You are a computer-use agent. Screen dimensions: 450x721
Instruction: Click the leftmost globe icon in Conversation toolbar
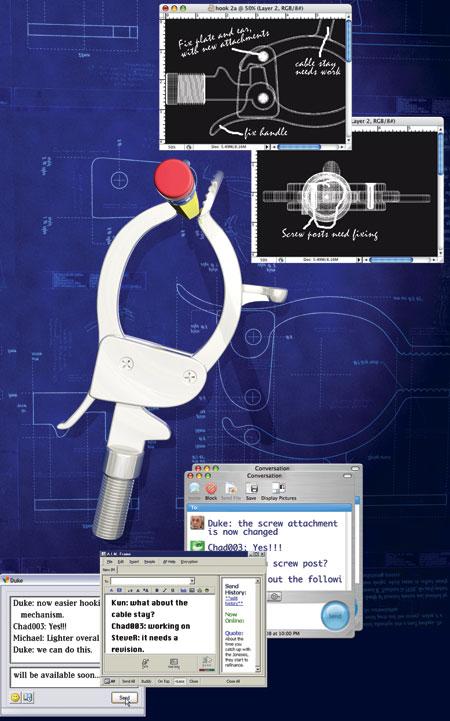pos(194,489)
